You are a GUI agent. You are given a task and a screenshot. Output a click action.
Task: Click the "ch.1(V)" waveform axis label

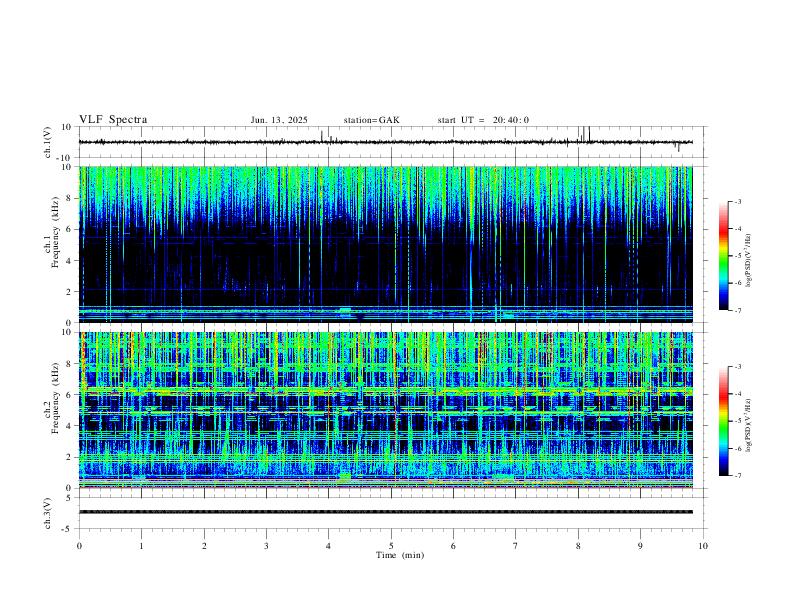tap(48, 142)
